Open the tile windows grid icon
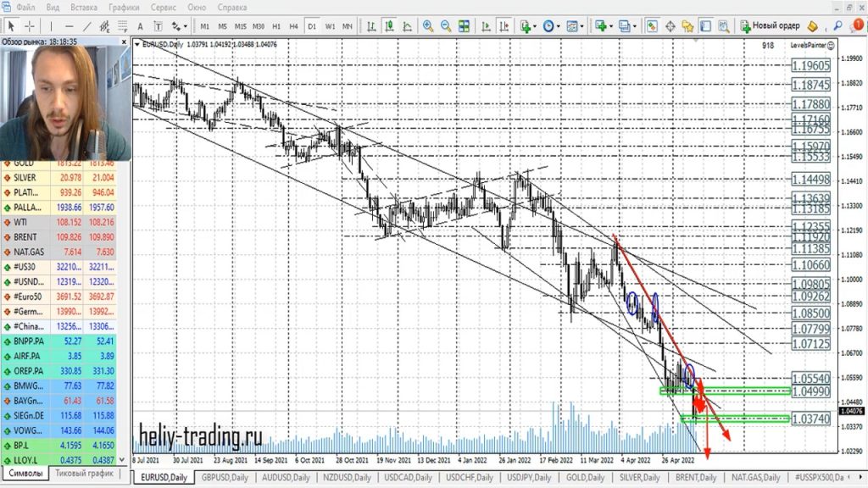Screen dimensions: 868x488 point(464,26)
